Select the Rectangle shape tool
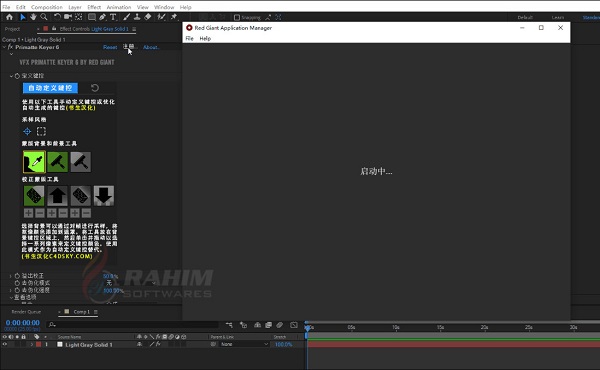The height and width of the screenshot is (370, 600). pos(92,17)
